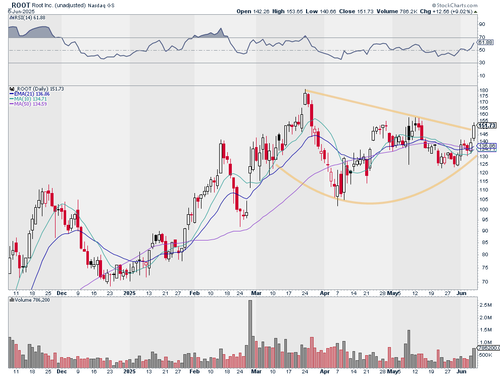Image resolution: width=500 pixels, height=376 pixels.
Task: Select the 61.88 RSI value tag
Action: (x=485, y=42)
